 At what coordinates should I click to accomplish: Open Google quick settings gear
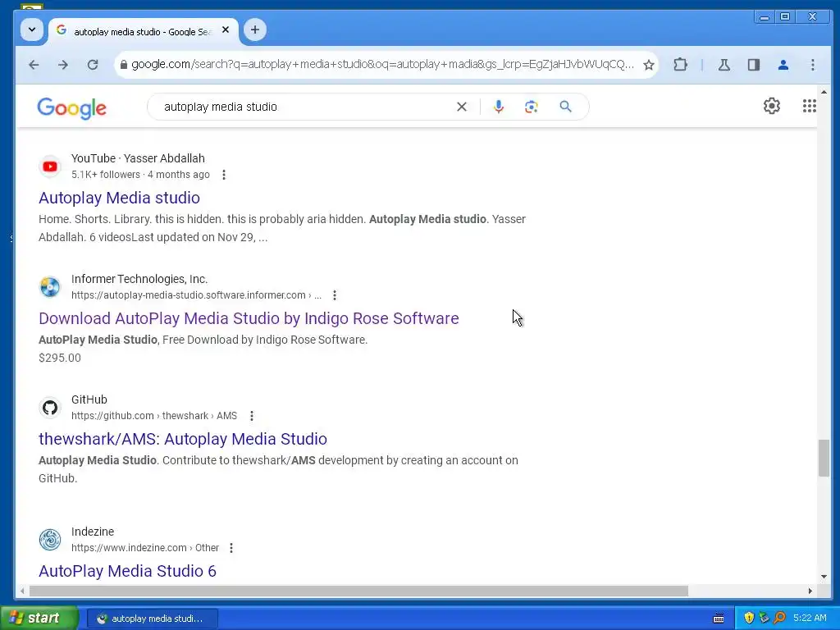click(771, 106)
